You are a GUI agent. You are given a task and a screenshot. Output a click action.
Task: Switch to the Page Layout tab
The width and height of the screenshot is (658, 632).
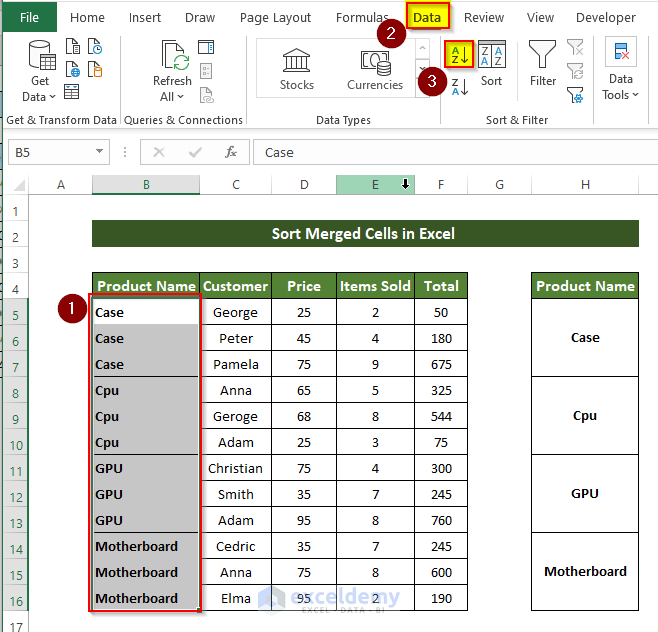[275, 18]
